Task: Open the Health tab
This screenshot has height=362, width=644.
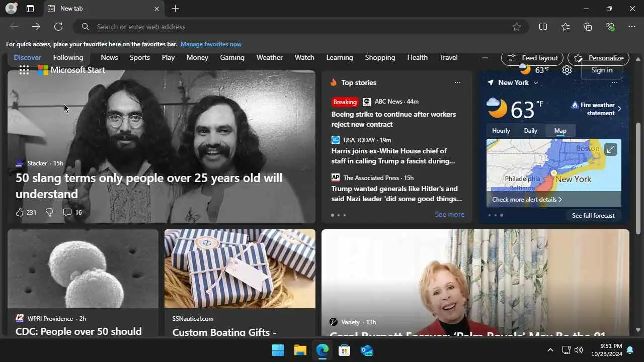Action: pos(417,57)
